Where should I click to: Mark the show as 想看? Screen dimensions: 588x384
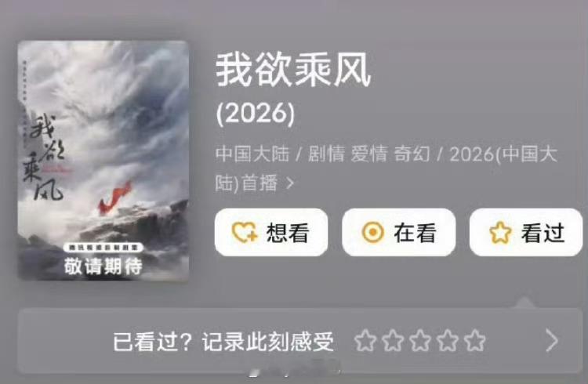pos(271,233)
